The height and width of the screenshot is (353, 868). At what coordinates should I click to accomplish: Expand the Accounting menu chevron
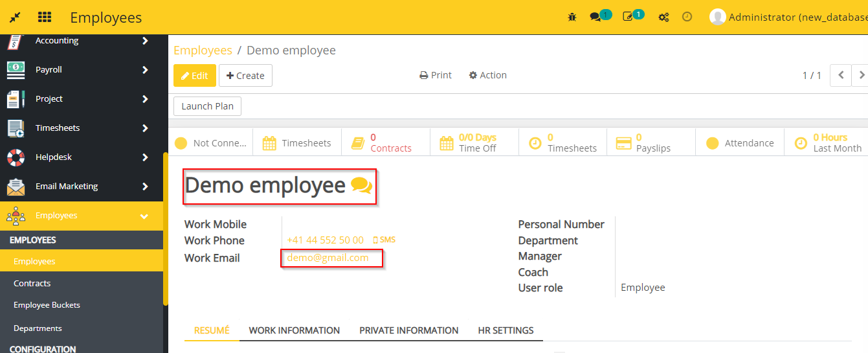click(145, 41)
